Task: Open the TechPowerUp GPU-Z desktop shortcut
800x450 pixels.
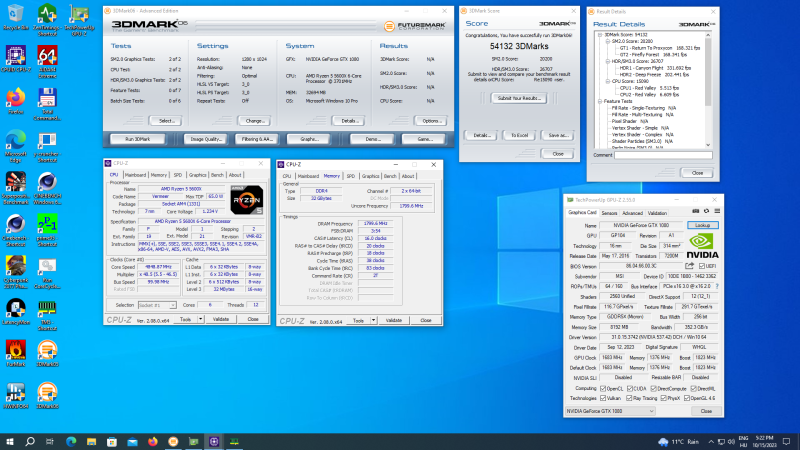Action: click(x=79, y=20)
